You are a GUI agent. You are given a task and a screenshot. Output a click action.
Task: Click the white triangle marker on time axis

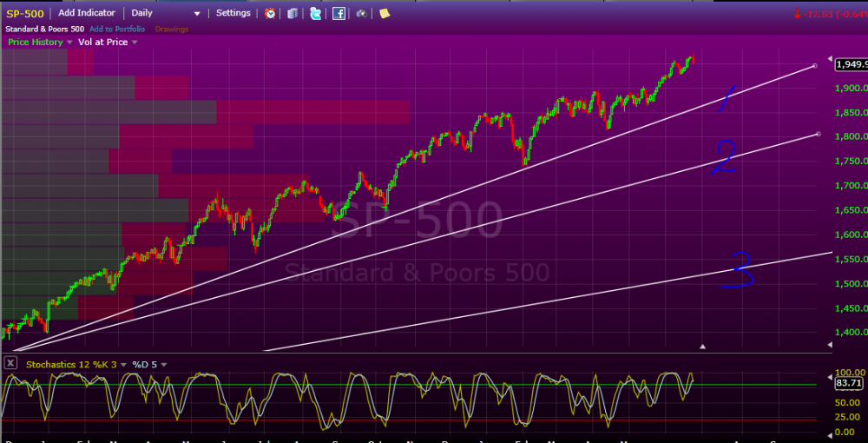pos(702,346)
